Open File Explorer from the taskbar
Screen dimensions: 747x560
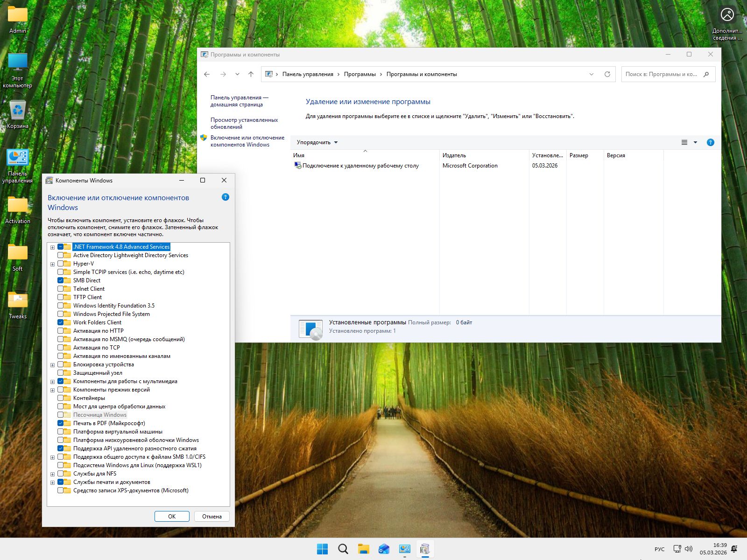pyautogui.click(x=363, y=549)
